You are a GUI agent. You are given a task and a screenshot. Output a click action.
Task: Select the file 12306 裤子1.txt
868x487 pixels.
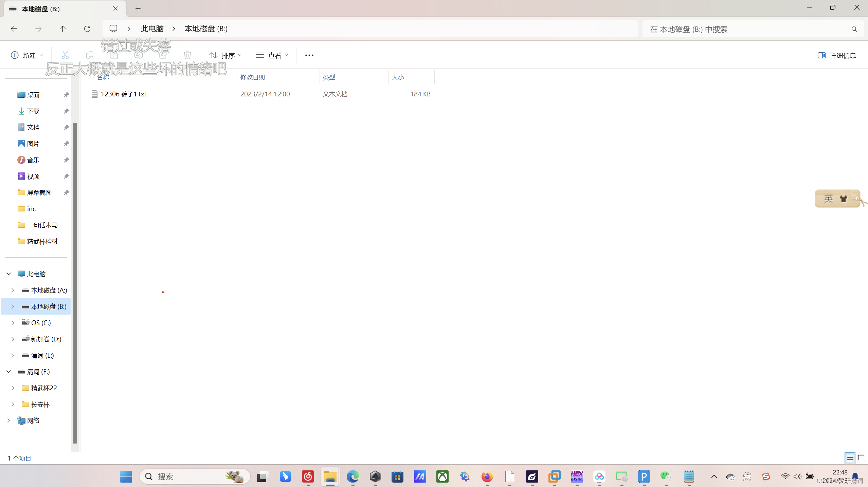(123, 94)
